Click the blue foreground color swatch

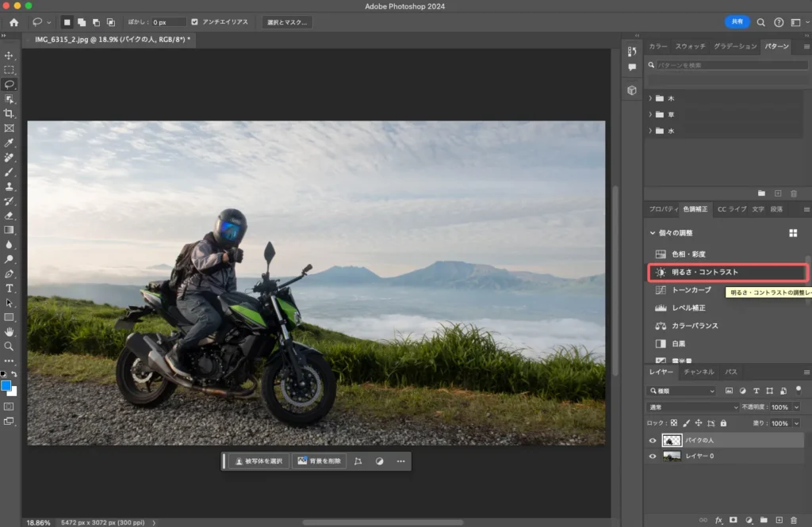click(6, 386)
